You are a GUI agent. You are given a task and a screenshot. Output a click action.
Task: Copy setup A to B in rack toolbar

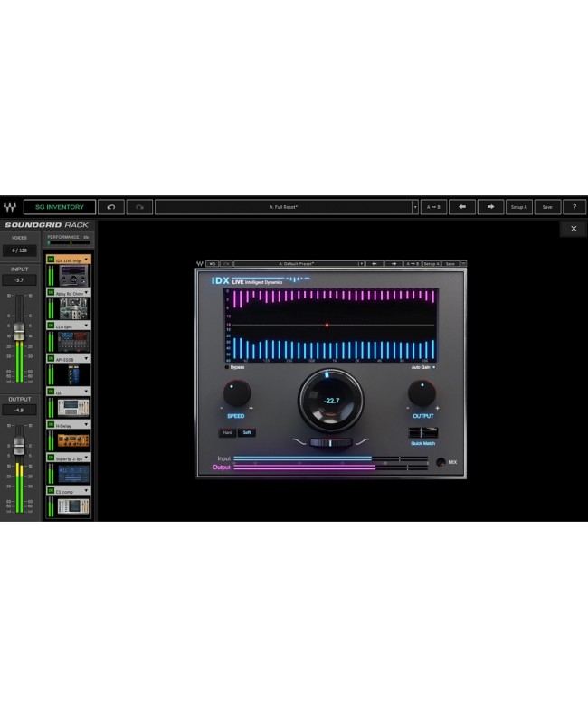tap(433, 207)
